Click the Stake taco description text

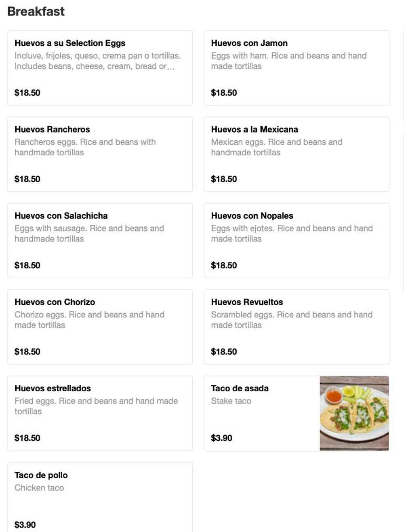(231, 401)
